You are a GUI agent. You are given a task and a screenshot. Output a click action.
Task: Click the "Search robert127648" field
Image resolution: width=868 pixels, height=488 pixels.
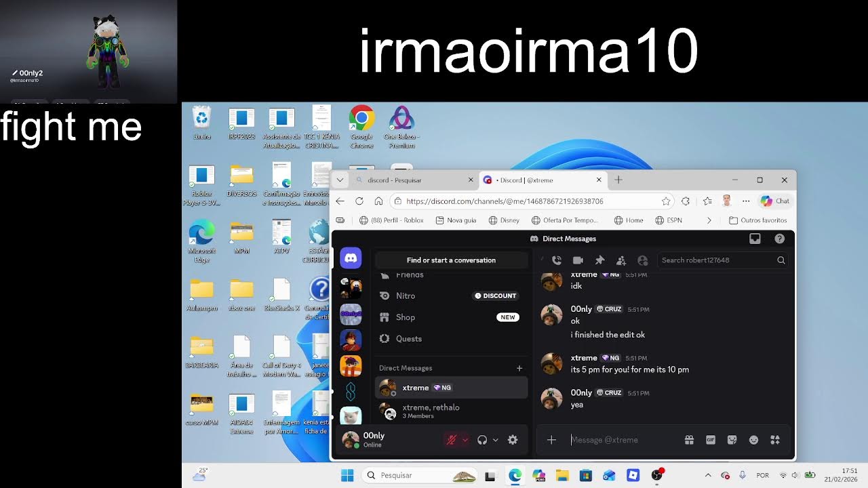point(723,260)
